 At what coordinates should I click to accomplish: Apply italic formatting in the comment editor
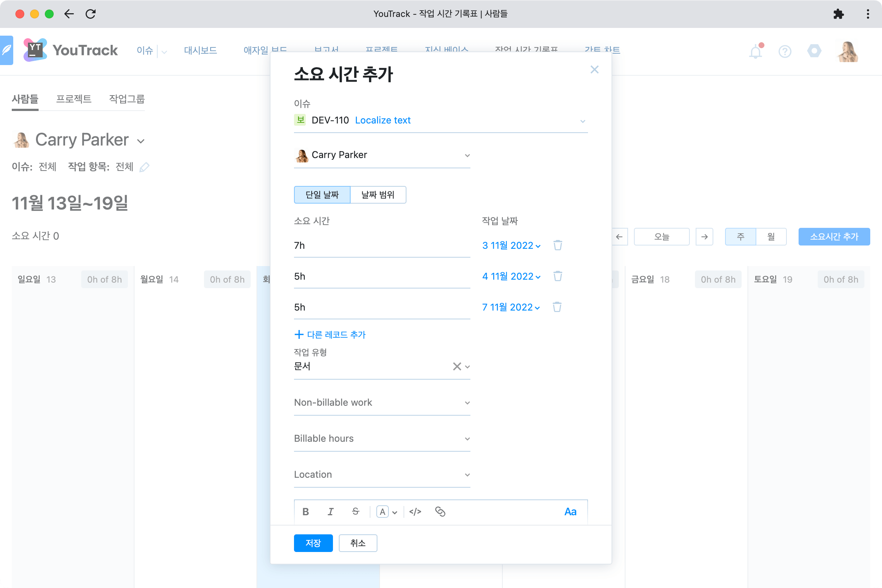[330, 511]
